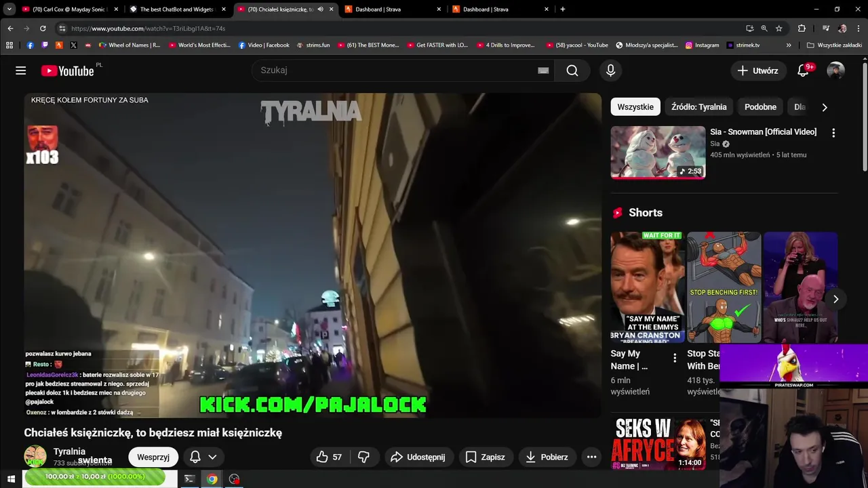Click the Pobierz download button
The width and height of the screenshot is (868, 488).
tap(547, 457)
